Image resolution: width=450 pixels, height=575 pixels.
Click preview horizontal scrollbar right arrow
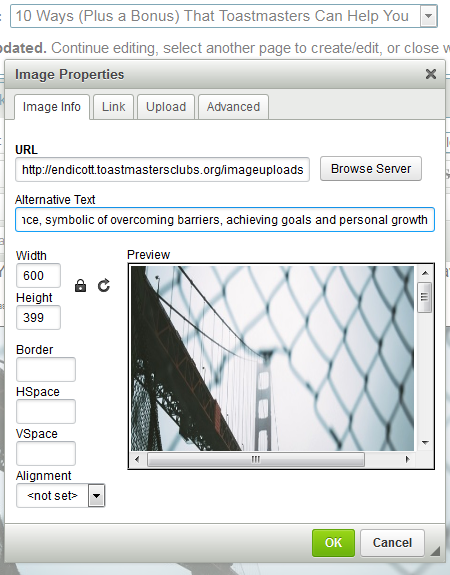(407, 459)
